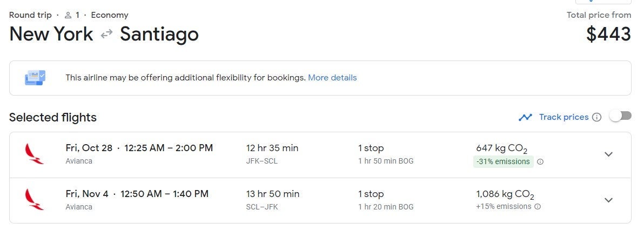Viewport: 644px width, 237px height.
Task: Click the round-trip arrows between cities
Action: [x=106, y=34]
